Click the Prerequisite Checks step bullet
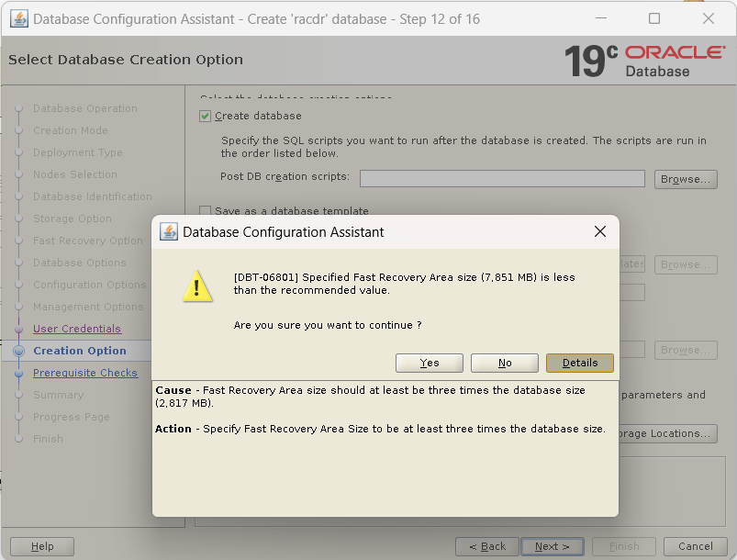The width and height of the screenshot is (737, 560). click(18, 374)
